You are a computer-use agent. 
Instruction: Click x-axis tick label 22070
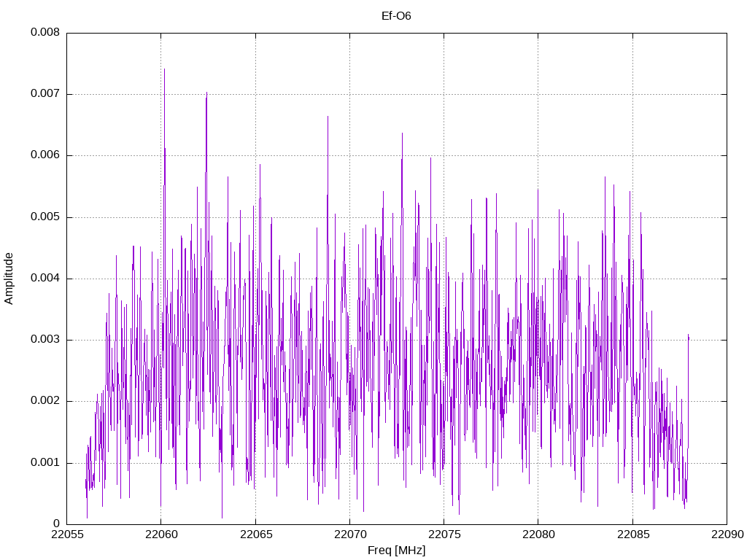tap(350, 534)
